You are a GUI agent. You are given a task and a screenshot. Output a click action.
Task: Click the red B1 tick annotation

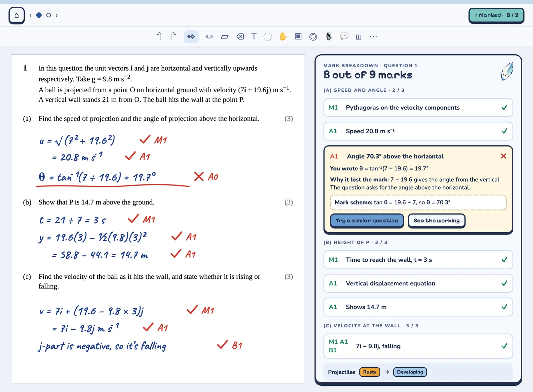pyautogui.click(x=230, y=345)
